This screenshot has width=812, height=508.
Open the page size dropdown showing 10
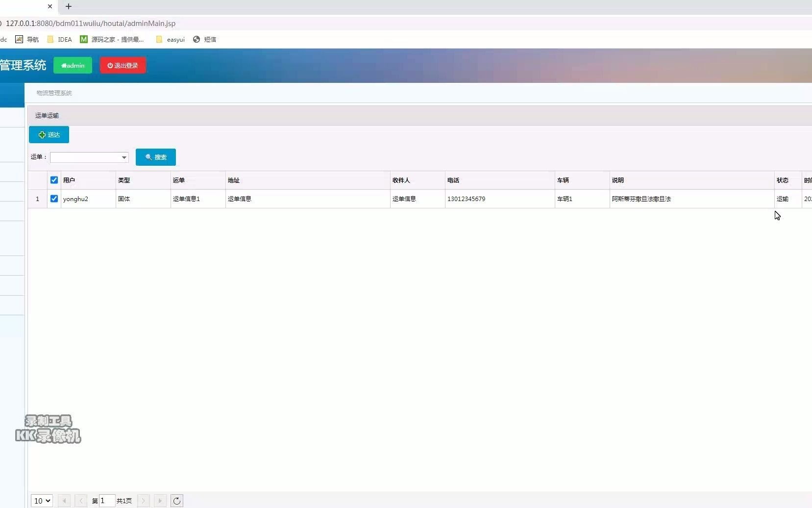point(42,501)
